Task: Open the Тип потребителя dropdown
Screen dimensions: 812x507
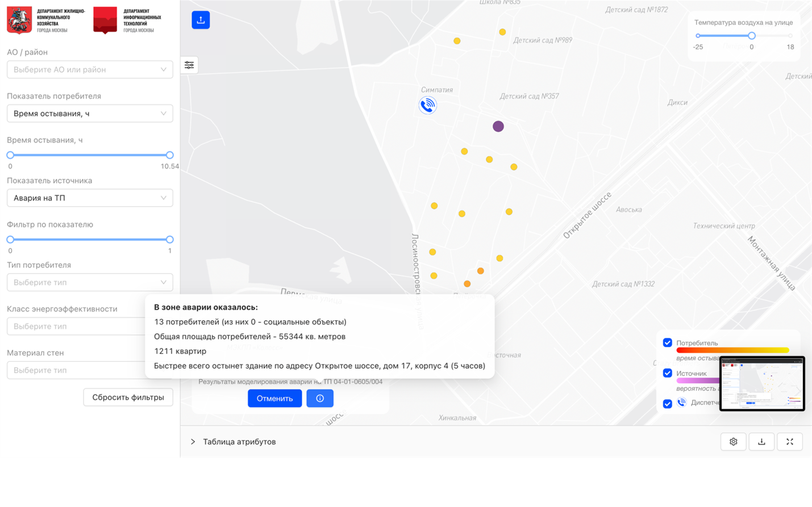Action: (x=90, y=283)
